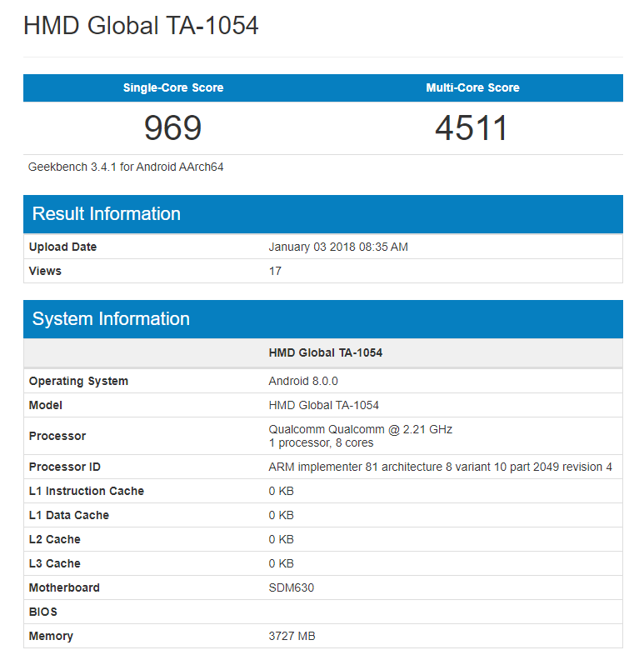Viewport: 644px width, 660px height.
Task: Click the L1 Instruction Cache label
Action: click(x=87, y=491)
